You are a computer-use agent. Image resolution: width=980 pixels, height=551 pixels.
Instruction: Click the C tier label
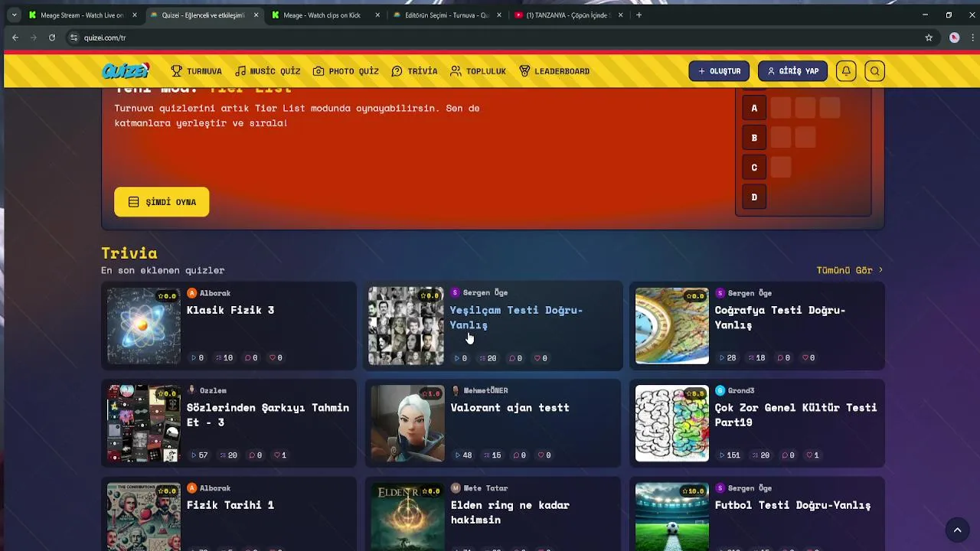click(754, 168)
